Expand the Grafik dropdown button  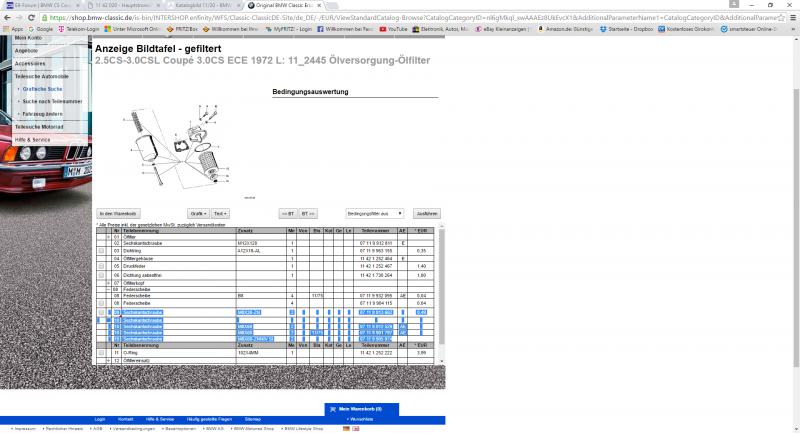click(198, 213)
